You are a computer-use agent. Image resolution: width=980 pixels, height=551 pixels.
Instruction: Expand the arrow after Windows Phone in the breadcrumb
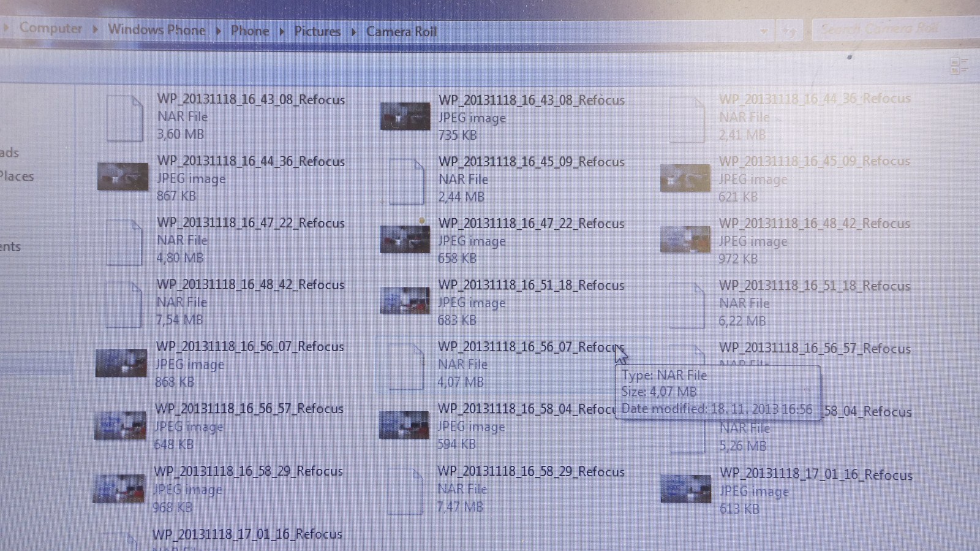tap(219, 31)
